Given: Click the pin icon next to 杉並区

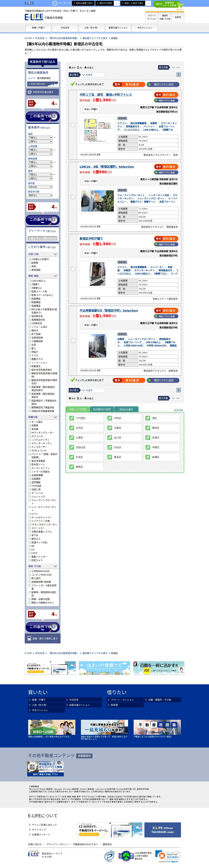Looking at the screenshot, I should click(x=72, y=457).
